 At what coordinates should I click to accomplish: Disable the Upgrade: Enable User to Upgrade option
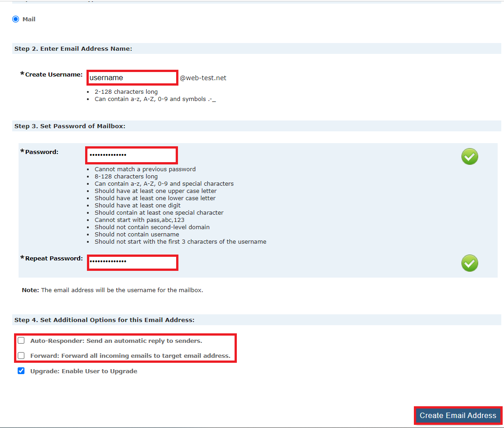21,370
